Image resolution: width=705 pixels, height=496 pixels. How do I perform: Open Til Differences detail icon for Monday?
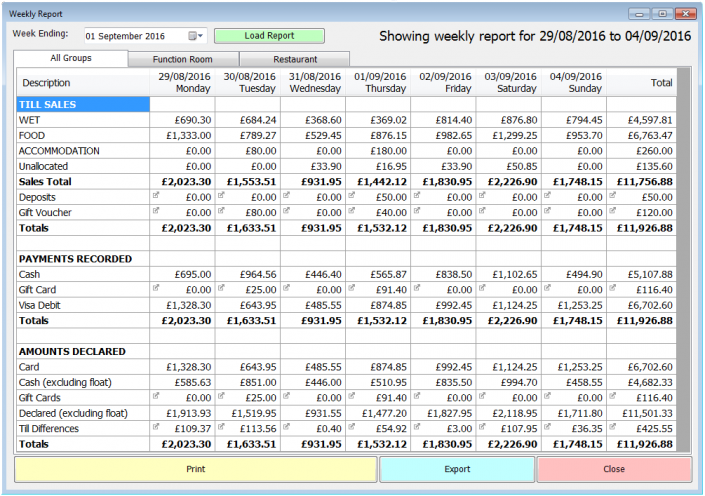(x=156, y=427)
